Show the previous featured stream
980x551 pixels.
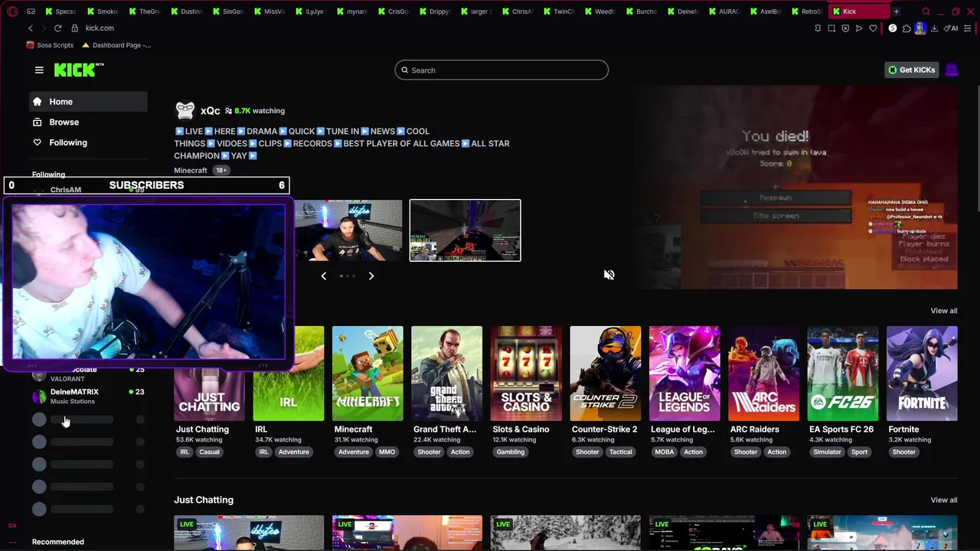tap(323, 275)
